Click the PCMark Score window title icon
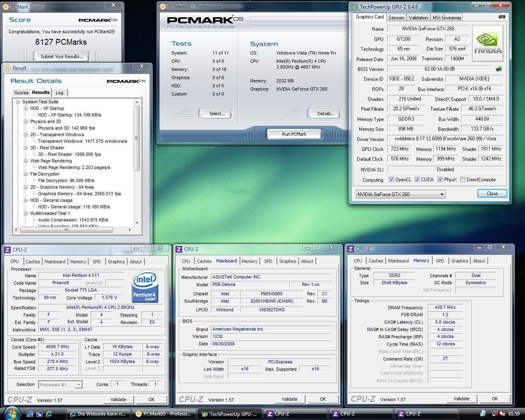Viewport: 525px width, 420px height. coord(6,7)
